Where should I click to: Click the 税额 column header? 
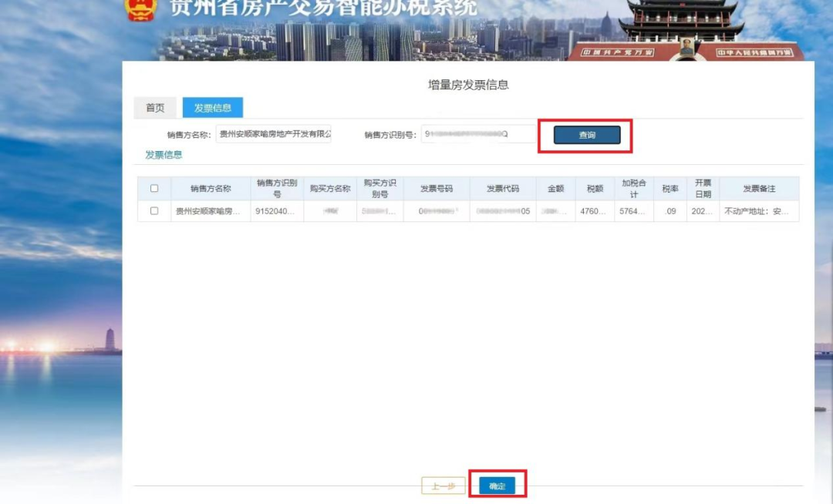[x=595, y=188]
